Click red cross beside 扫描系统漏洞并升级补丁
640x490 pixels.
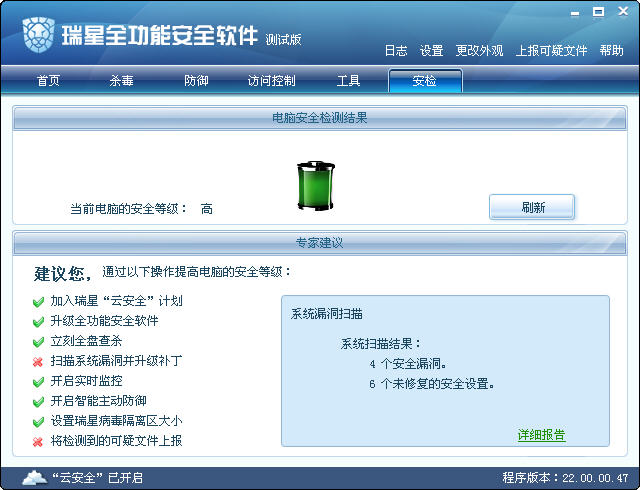click(x=38, y=362)
